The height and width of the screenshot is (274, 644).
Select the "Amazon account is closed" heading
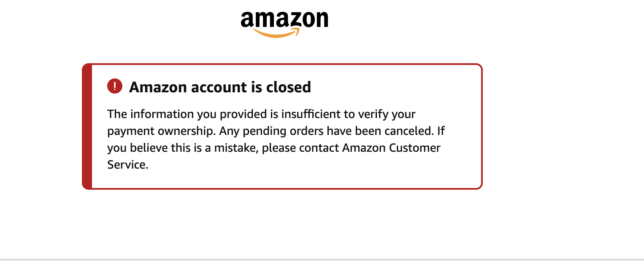pos(220,87)
